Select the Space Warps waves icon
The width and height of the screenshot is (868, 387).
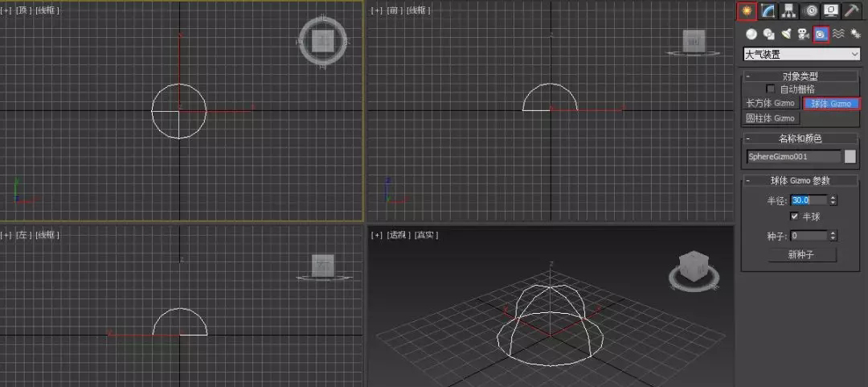tap(838, 35)
